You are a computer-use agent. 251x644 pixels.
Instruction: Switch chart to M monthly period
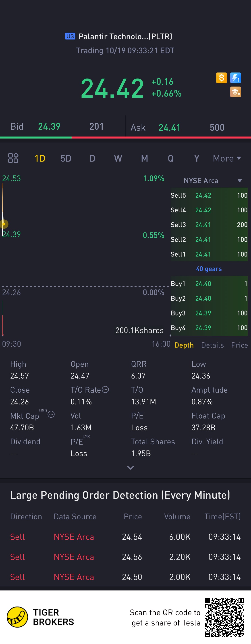tap(144, 159)
